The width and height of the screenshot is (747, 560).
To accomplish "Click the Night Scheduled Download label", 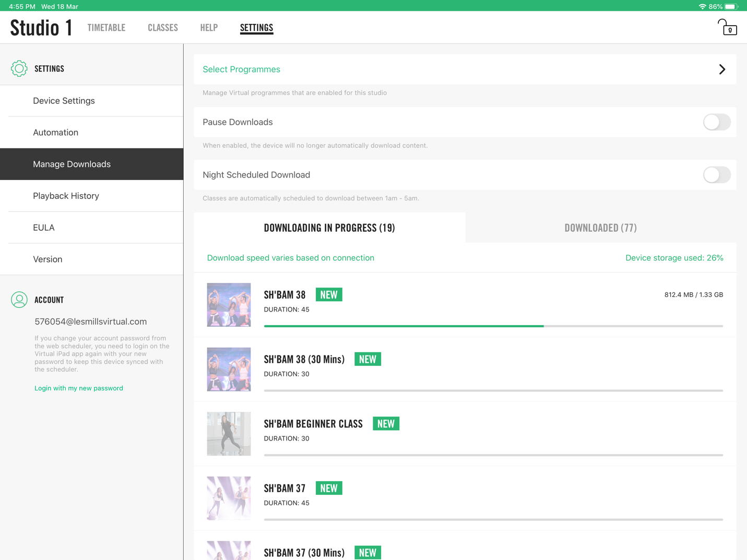I will click(x=256, y=175).
